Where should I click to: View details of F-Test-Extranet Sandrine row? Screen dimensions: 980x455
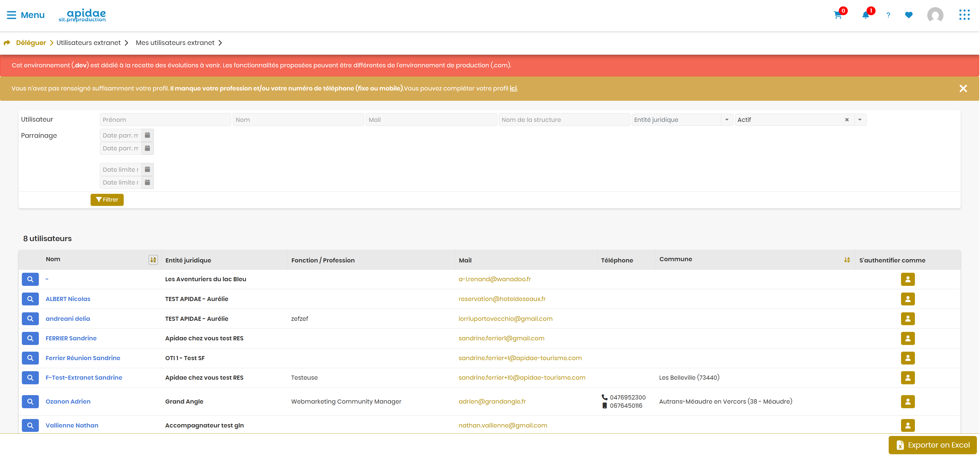point(30,378)
